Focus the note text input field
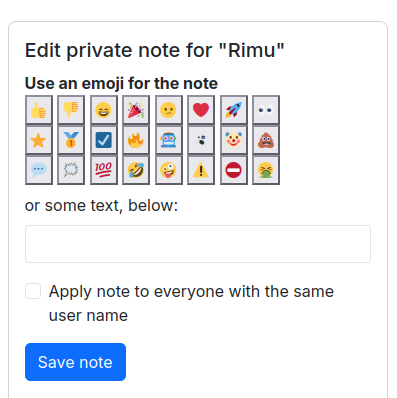 198,244
